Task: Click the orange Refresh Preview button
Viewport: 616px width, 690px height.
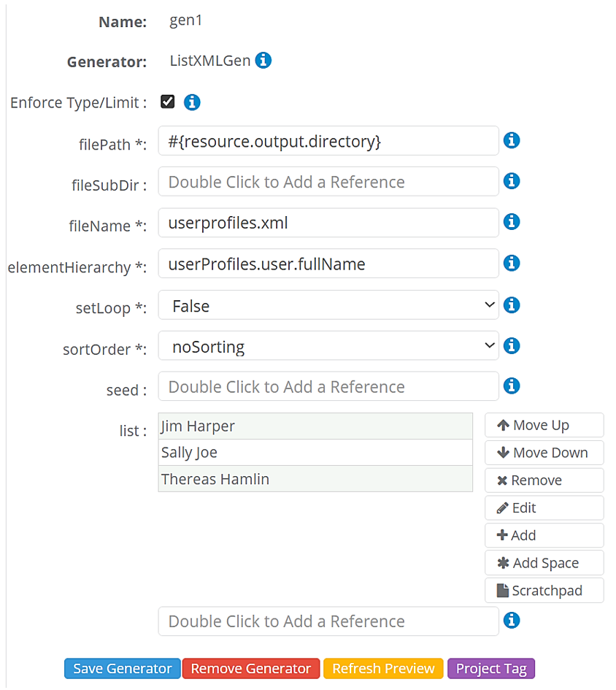Action: click(x=383, y=668)
